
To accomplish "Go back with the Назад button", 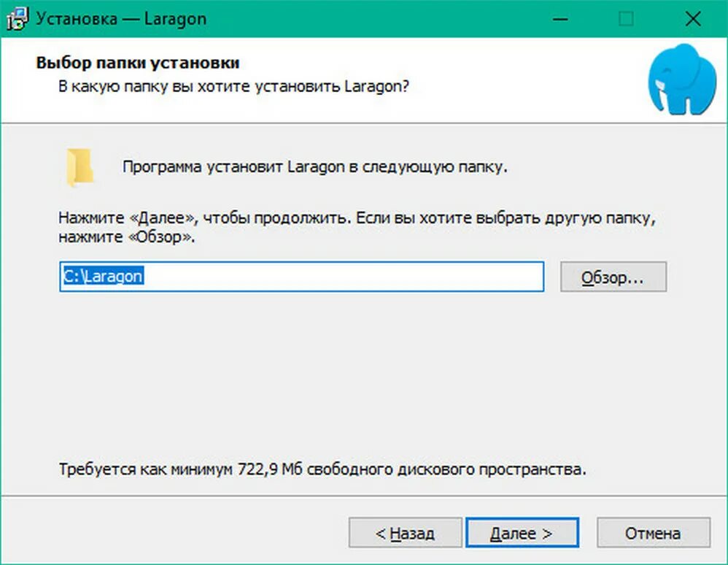I will click(405, 533).
